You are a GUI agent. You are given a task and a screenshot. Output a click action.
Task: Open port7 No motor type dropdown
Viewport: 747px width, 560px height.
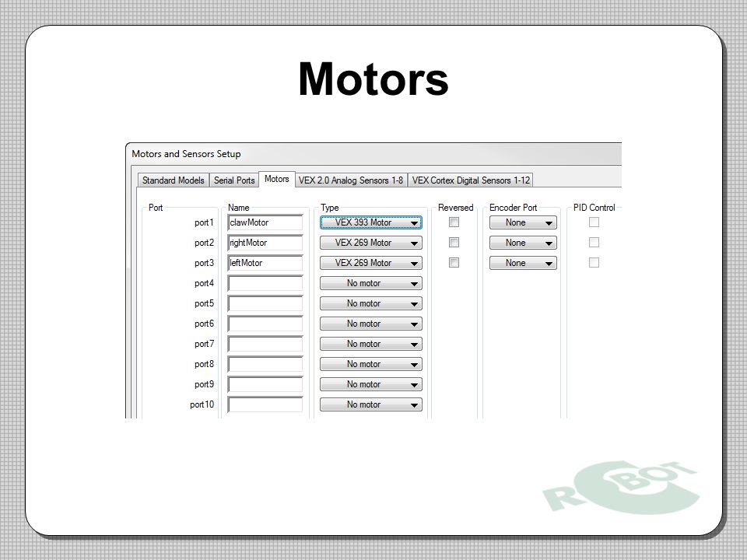371,344
